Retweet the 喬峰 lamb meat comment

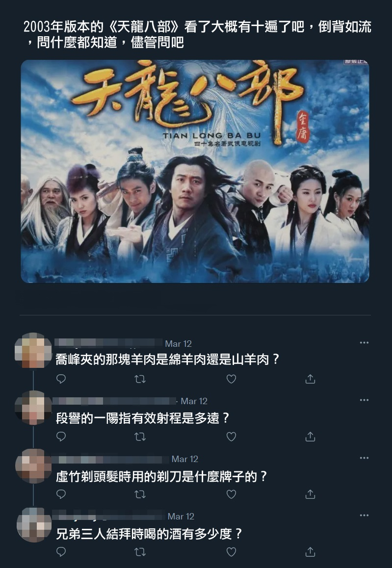click(140, 379)
